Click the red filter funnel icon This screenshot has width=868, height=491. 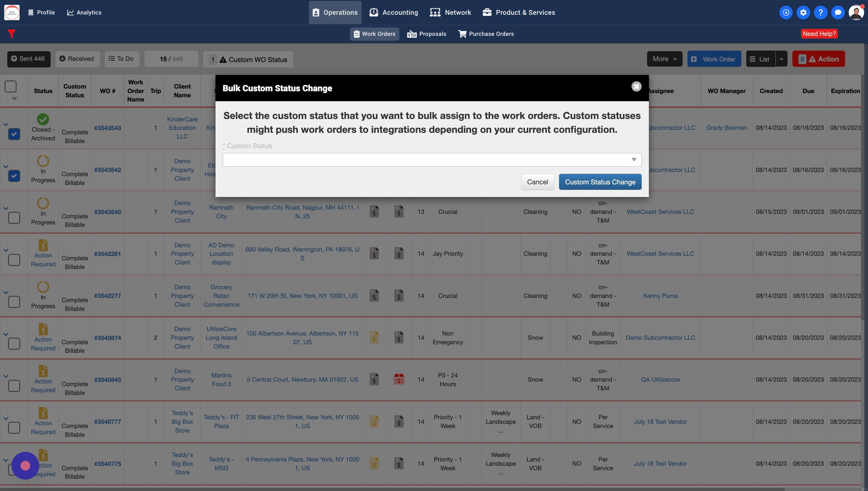click(11, 34)
